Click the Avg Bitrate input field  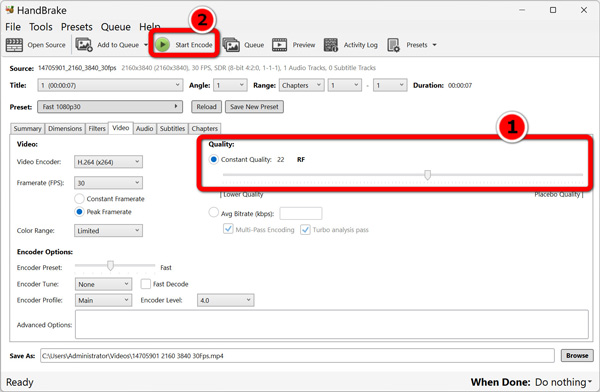click(301, 213)
